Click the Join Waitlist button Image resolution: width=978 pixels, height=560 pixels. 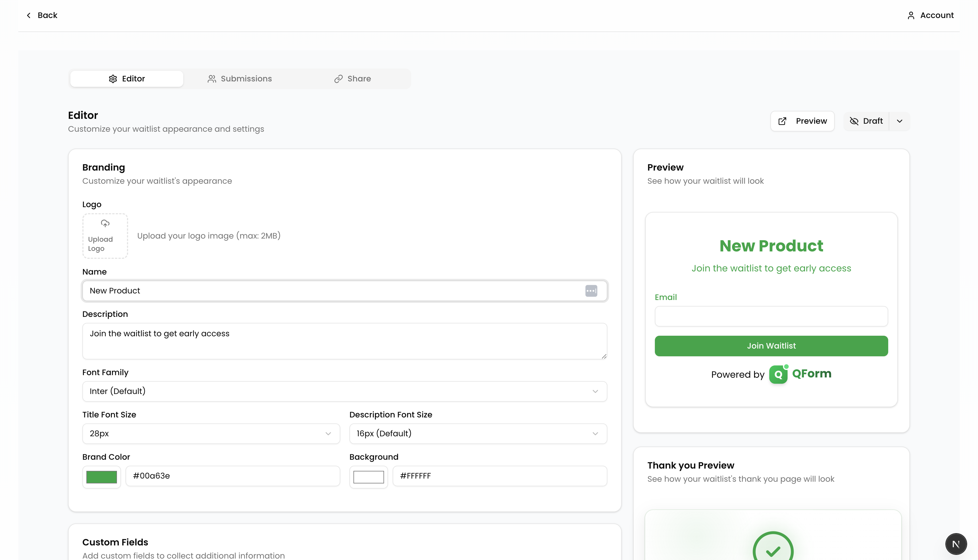tap(771, 346)
